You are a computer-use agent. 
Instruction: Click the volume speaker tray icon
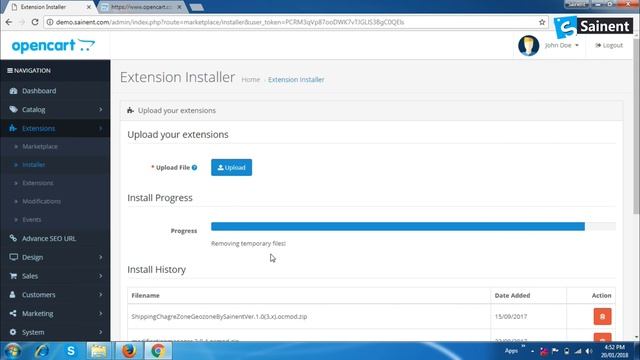[x=589, y=351]
